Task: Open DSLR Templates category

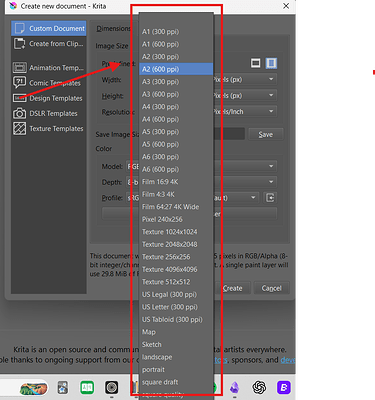Action: (x=49, y=113)
